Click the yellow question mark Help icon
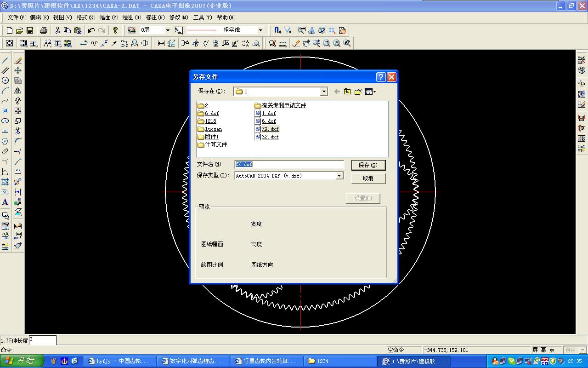 115,30
